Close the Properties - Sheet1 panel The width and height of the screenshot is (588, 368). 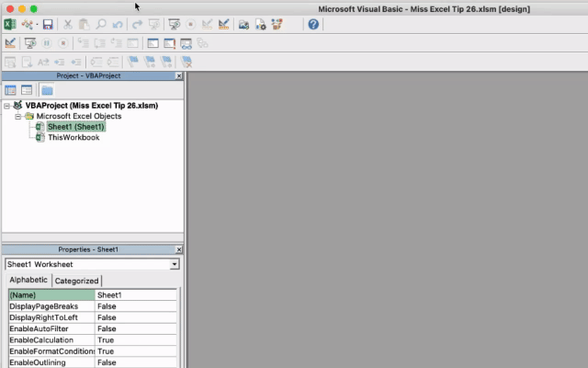click(179, 249)
